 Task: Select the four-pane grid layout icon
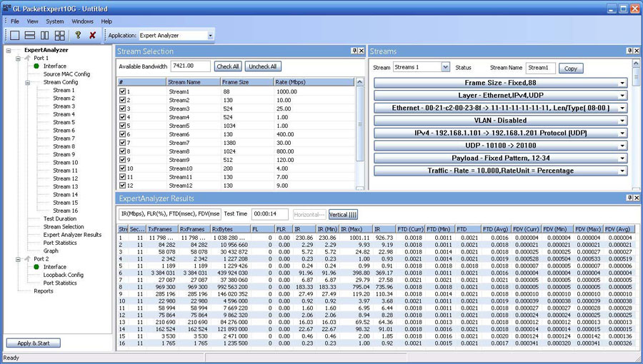point(60,36)
